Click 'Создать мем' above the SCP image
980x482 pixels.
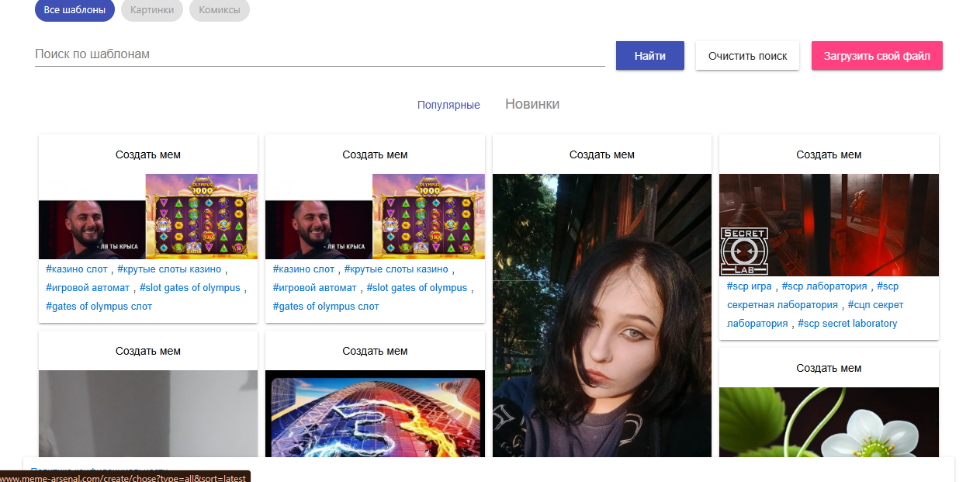pos(829,154)
